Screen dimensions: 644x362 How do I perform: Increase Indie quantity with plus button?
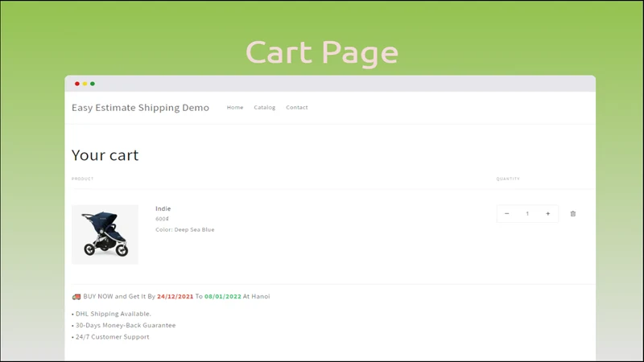(x=548, y=214)
